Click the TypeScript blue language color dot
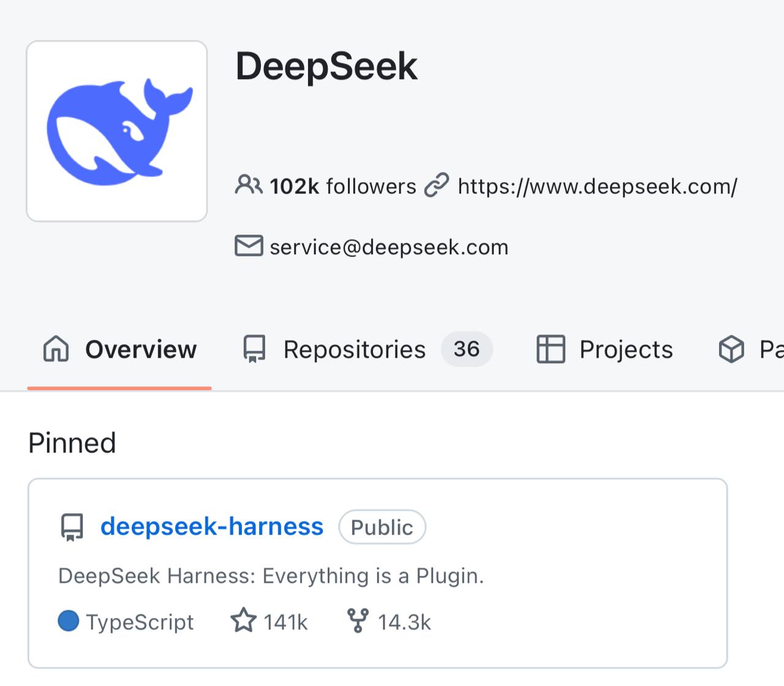The height and width of the screenshot is (686, 784). [69, 620]
